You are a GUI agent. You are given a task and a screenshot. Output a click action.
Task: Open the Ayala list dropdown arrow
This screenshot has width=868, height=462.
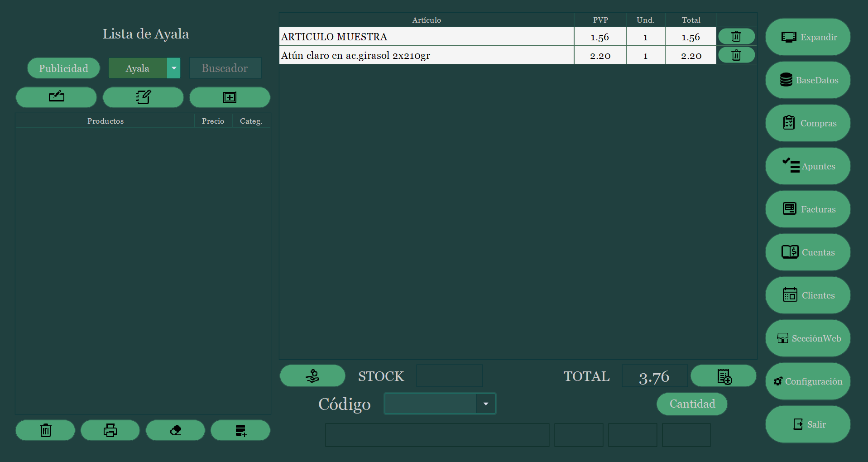174,68
